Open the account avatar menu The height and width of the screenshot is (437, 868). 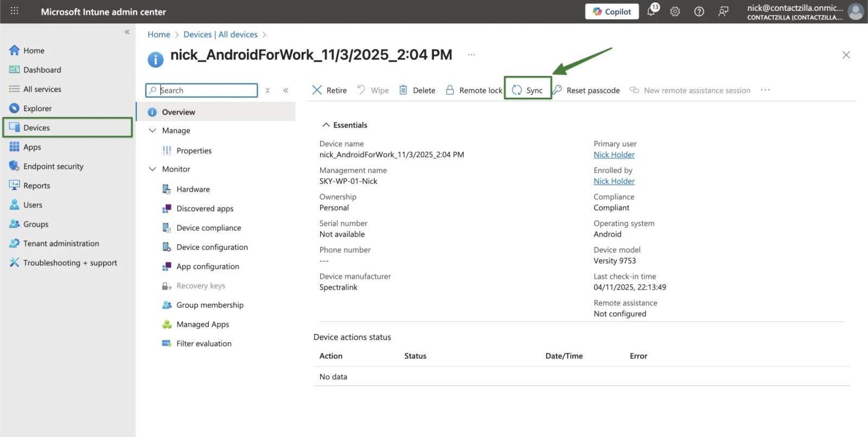(856, 11)
